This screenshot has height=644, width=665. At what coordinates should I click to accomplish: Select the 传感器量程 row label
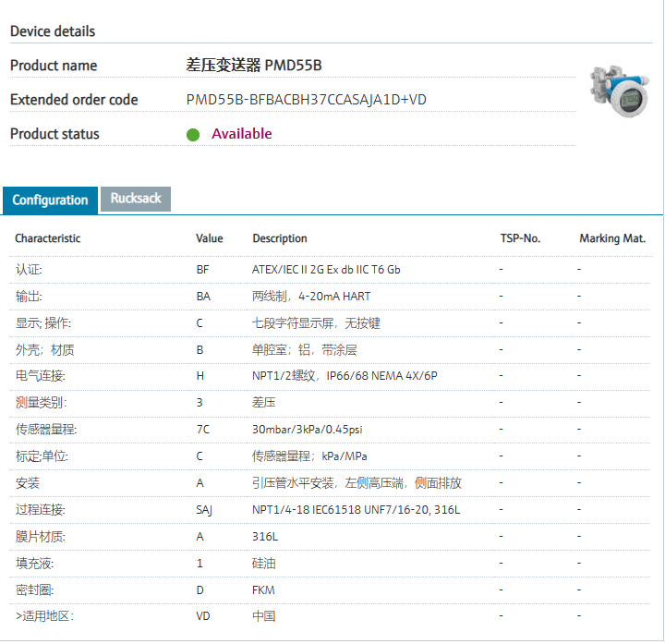point(46,430)
